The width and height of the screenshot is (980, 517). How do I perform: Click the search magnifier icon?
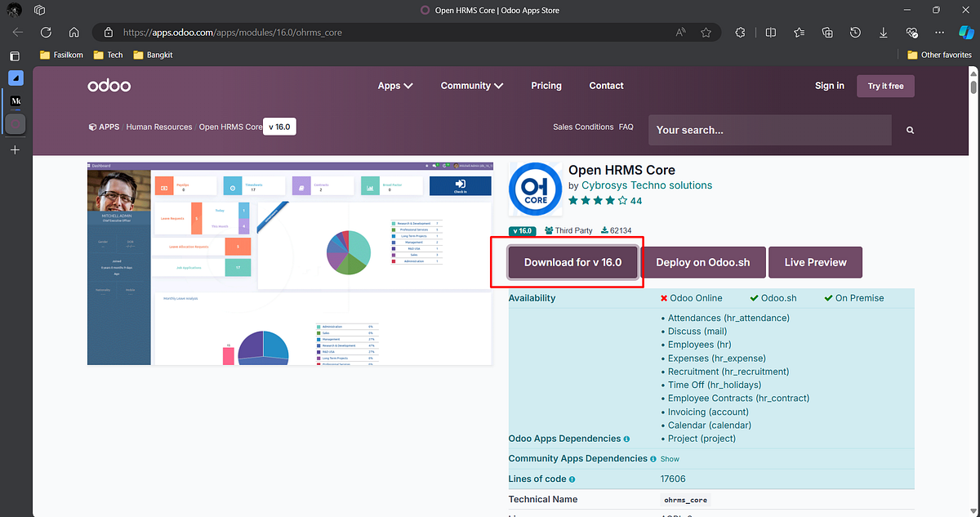[911, 130]
